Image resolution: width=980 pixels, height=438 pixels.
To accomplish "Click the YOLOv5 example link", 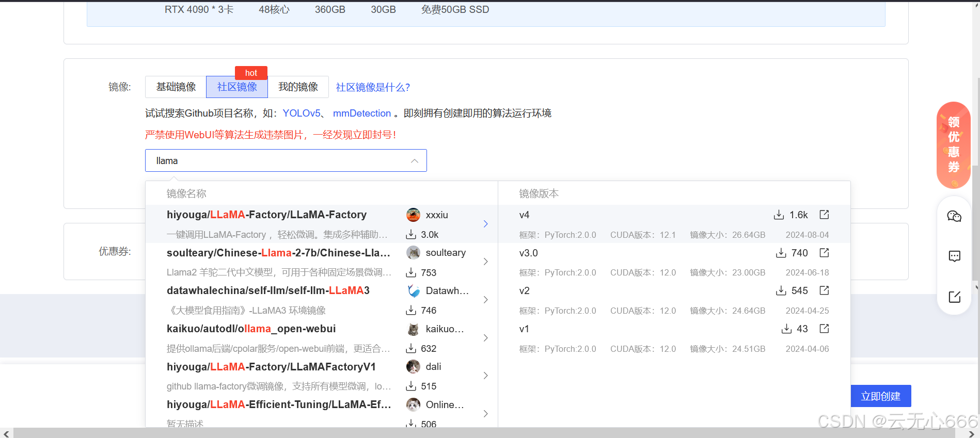I will 302,113.
